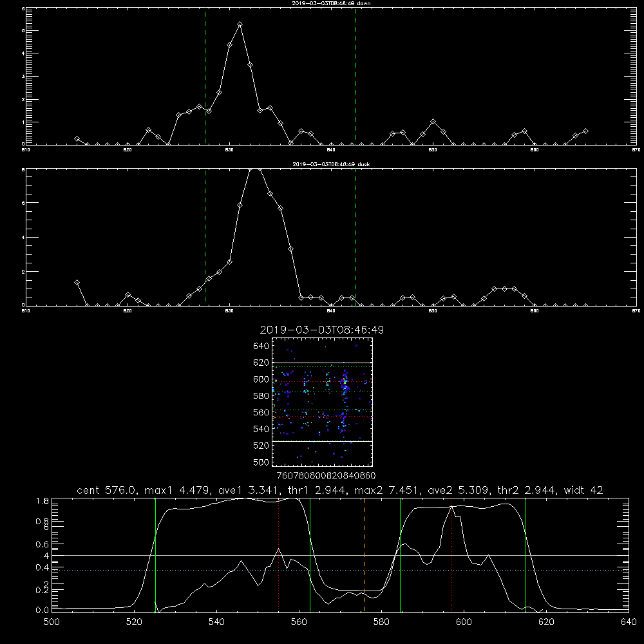
Task: Click the '2019-03-03T08:46:49' title above the detector image
Action: click(321, 330)
